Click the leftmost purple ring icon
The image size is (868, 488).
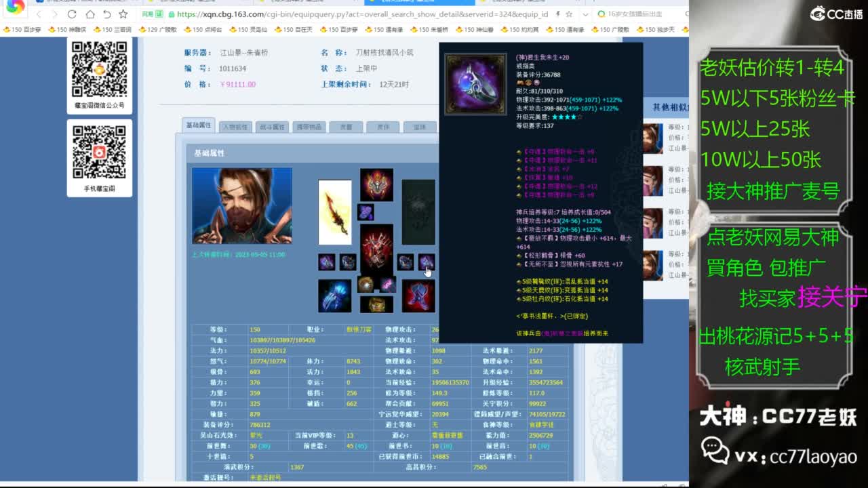(327, 262)
